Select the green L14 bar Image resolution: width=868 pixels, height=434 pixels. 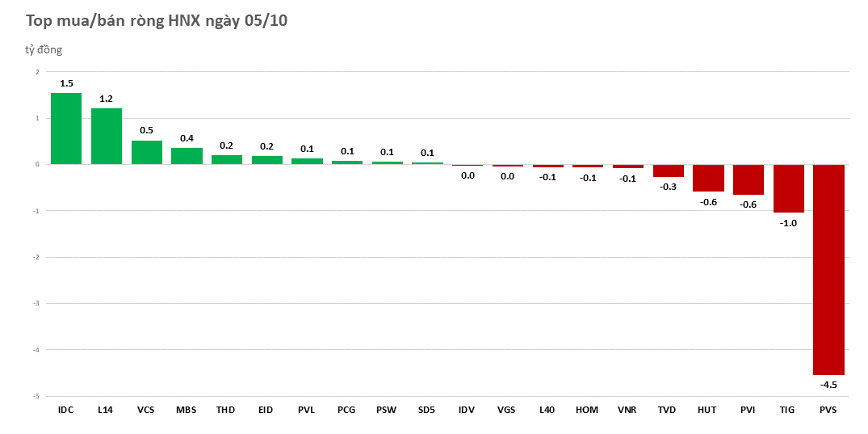(x=106, y=136)
